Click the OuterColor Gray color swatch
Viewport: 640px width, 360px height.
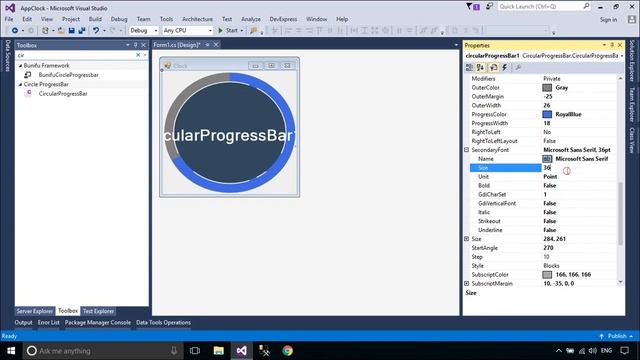547,88
